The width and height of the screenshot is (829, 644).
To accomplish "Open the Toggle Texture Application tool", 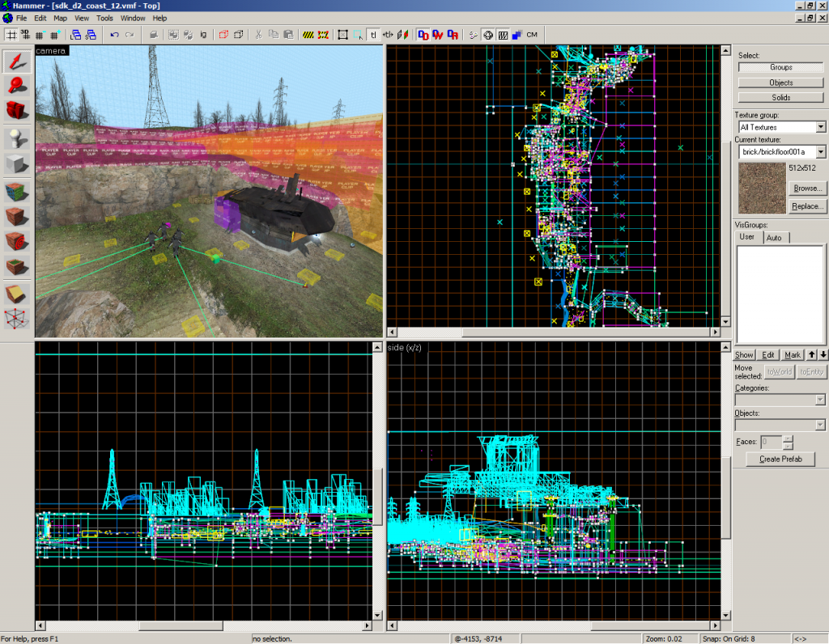I will point(17,193).
